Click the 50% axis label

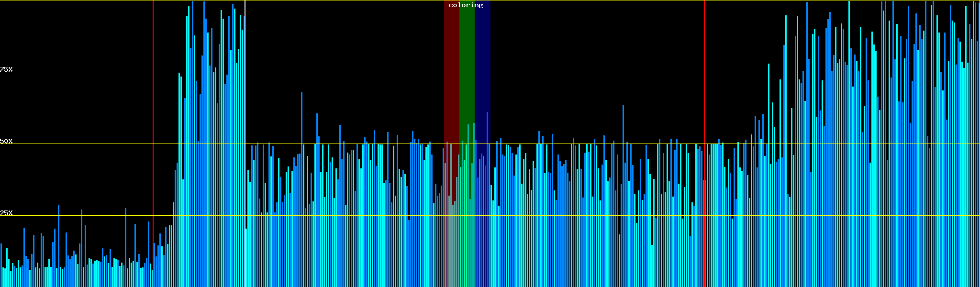(x=6, y=141)
